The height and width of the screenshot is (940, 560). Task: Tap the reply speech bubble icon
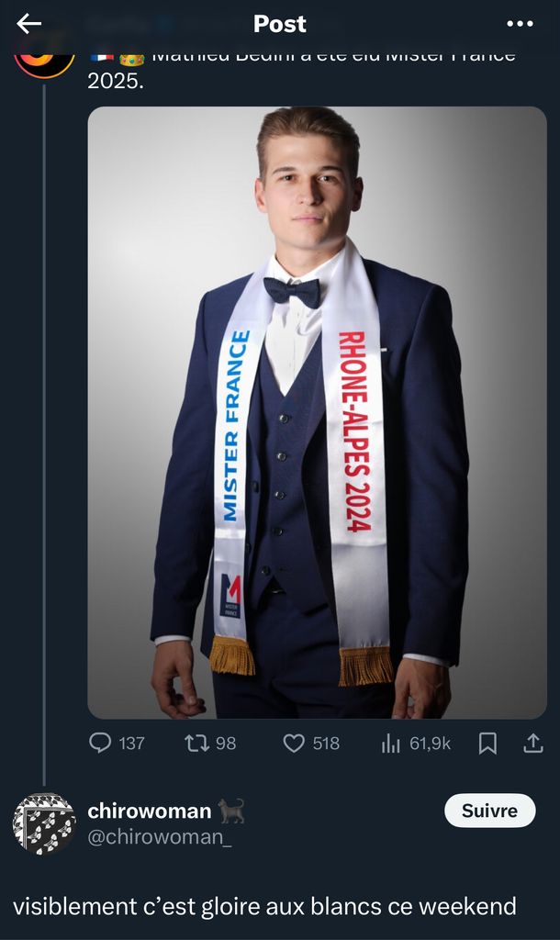point(100,743)
